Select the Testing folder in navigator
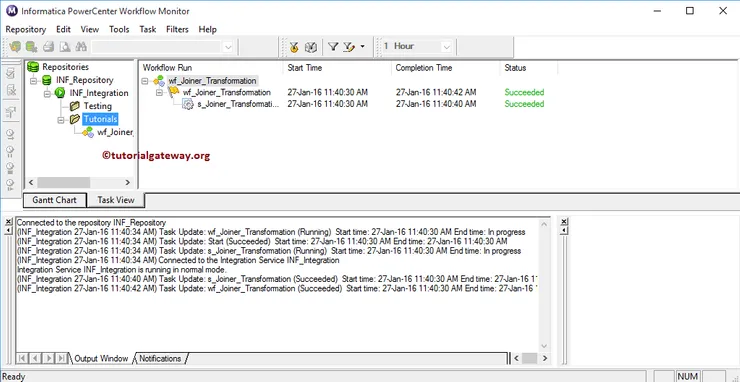Image resolution: width=740 pixels, height=382 pixels. click(98, 106)
